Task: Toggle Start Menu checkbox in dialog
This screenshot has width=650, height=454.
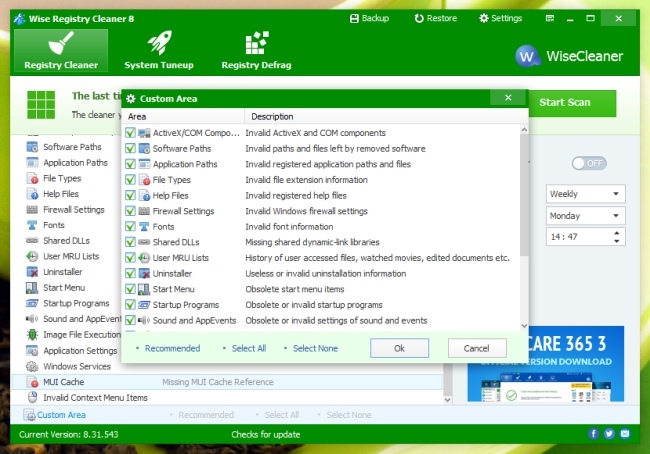Action: click(x=130, y=289)
